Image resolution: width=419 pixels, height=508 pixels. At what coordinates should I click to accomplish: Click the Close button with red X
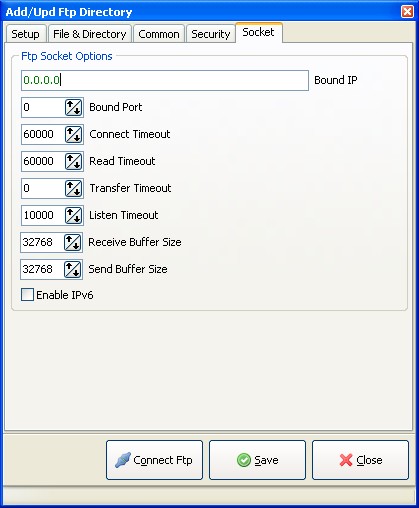coord(360,460)
